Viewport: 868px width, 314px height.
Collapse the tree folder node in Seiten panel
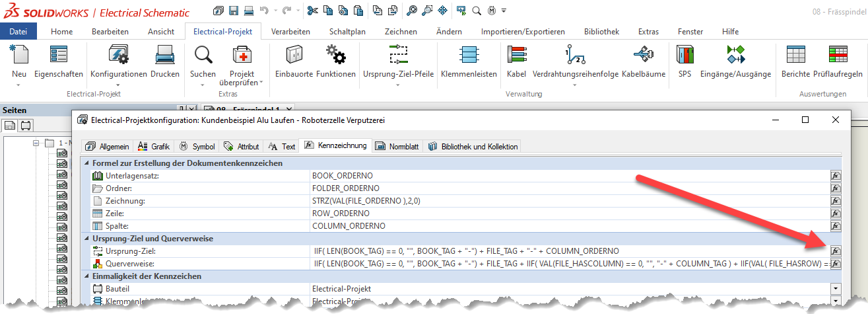(37, 143)
